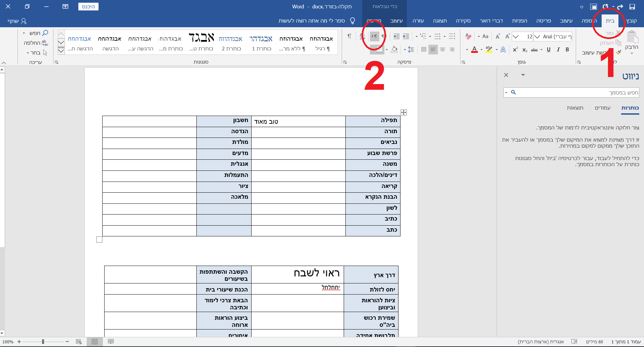
Task: Open the font size dropdown
Action: tap(516, 36)
